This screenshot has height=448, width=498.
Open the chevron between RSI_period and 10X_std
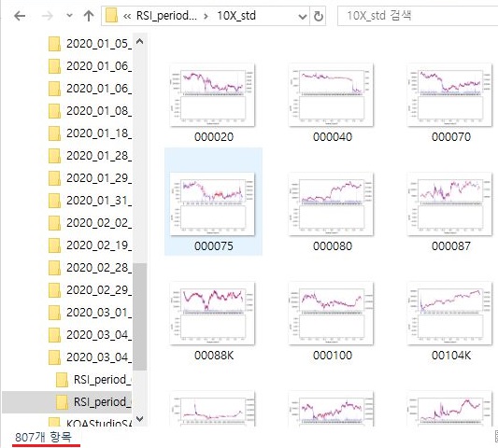tap(206, 16)
